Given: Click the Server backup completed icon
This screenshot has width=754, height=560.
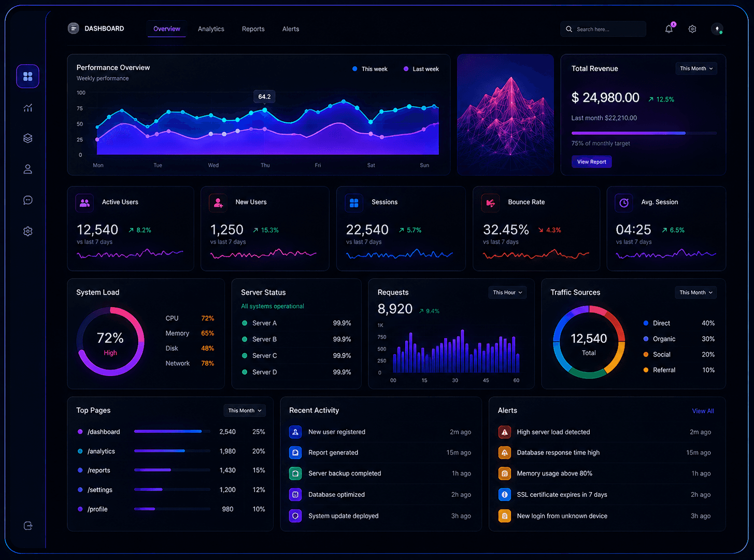Looking at the screenshot, I should 295,473.
